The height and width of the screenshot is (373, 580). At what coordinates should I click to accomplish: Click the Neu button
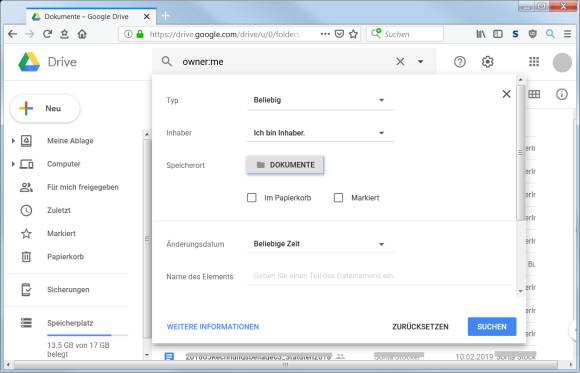point(45,108)
